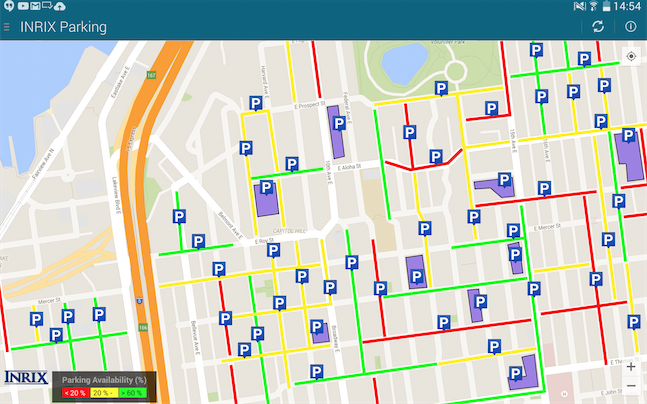
Task: Tap the highway 167 route shield
Action: [x=151, y=75]
